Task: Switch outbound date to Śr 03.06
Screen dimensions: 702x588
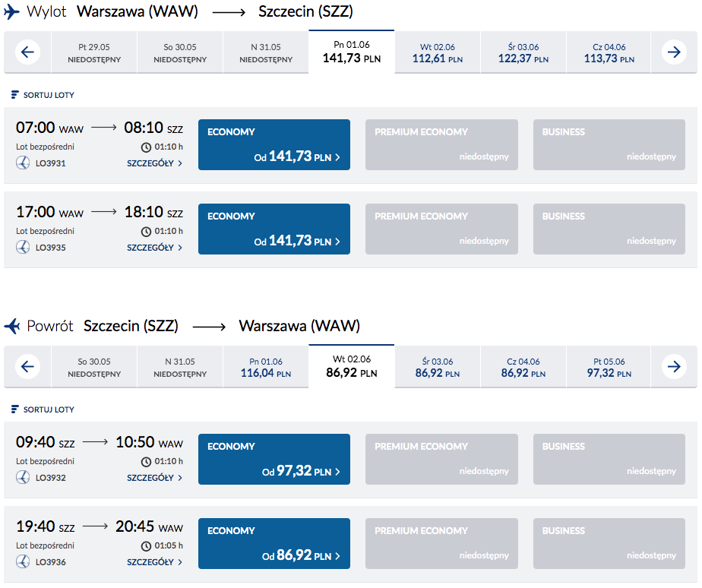Action: click(x=523, y=52)
